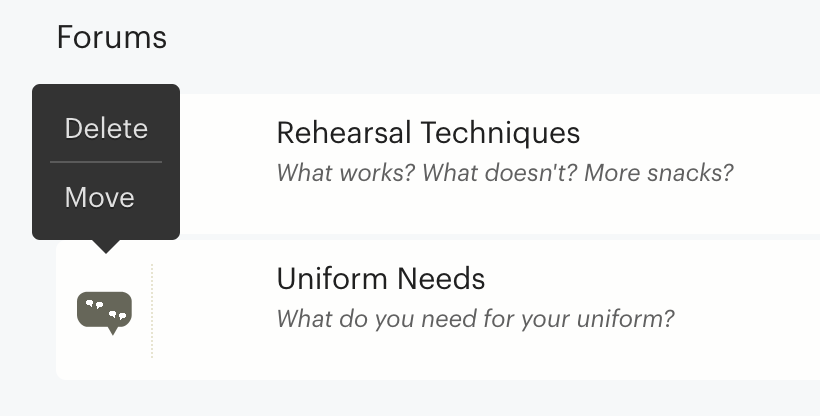Click the word 'Techniques' in first forum title

tap(500, 132)
